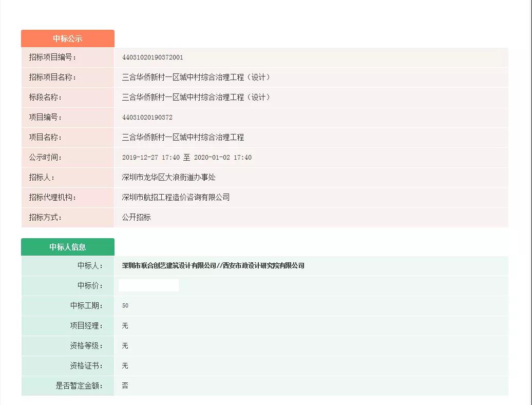Click the 项目编号 label
The height and width of the screenshot is (405, 532).
45,118
